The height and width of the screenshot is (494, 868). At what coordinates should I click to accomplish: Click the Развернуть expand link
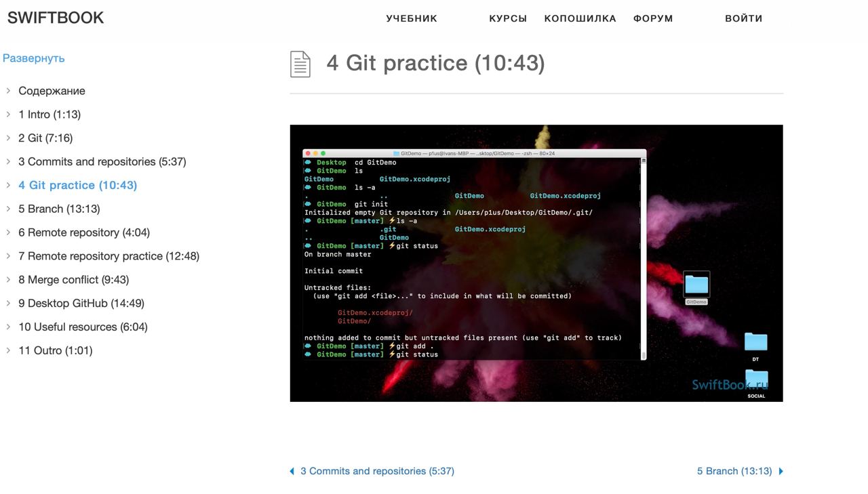point(34,58)
